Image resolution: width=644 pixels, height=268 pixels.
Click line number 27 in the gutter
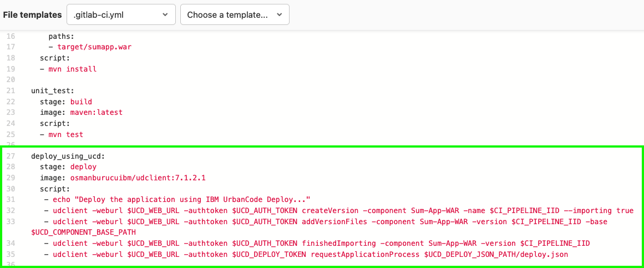tap(11, 156)
